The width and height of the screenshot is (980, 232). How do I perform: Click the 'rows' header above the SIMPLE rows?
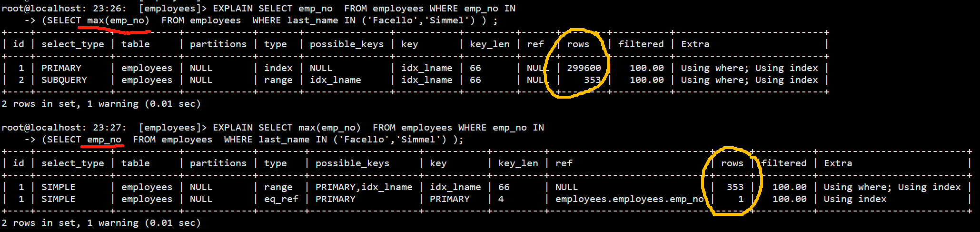tap(733, 163)
